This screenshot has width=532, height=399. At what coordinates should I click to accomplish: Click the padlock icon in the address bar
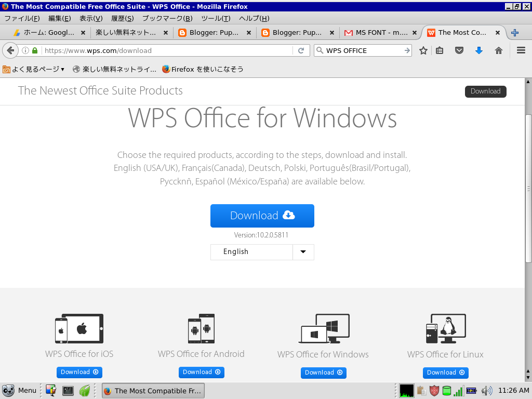click(x=34, y=50)
